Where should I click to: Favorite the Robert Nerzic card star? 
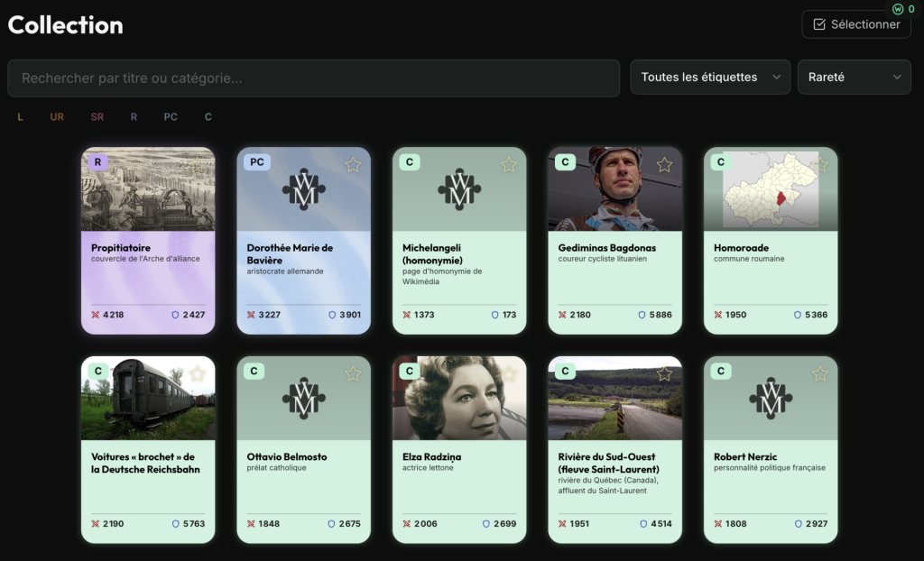coord(819,373)
